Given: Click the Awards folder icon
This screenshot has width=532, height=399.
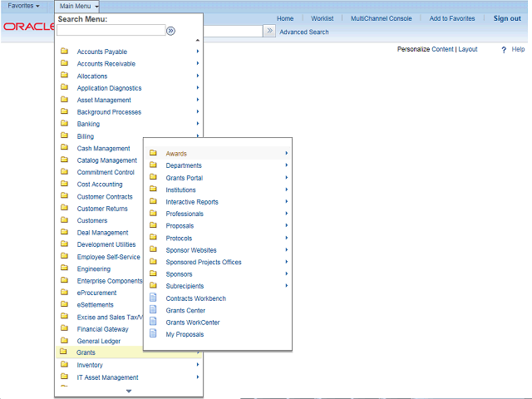Looking at the screenshot, I should tap(153, 153).
